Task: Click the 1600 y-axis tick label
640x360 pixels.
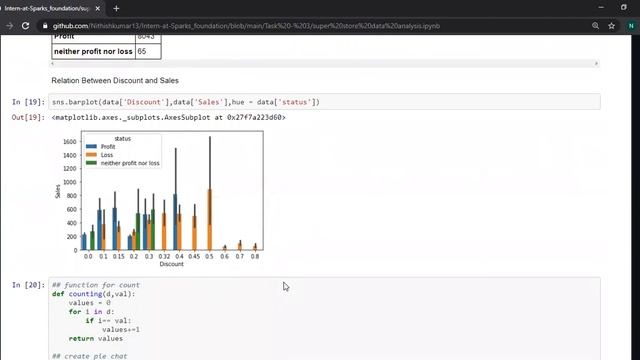Action: point(69,142)
